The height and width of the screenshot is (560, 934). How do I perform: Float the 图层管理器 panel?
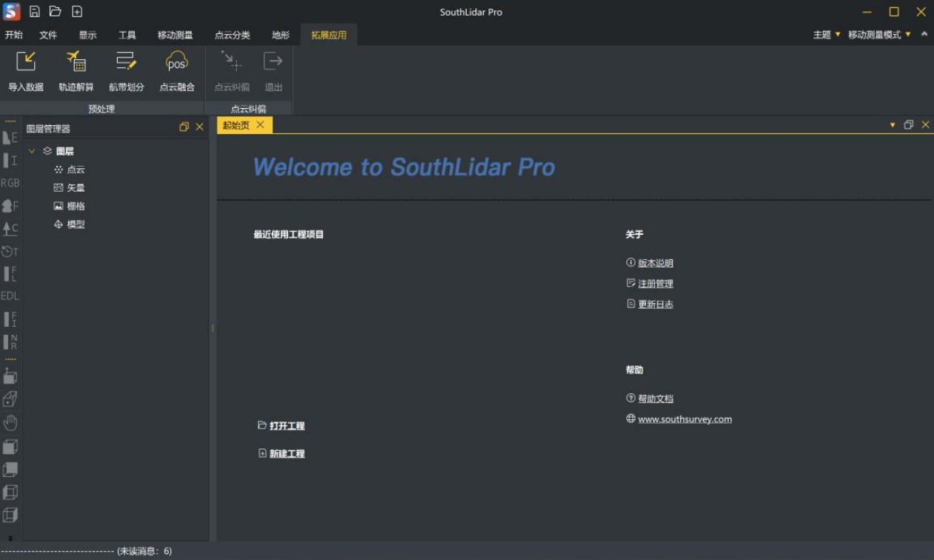click(184, 127)
